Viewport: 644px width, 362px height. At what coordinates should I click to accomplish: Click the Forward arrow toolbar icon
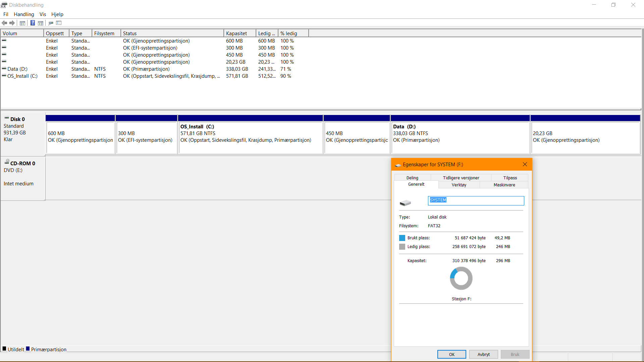point(12,23)
